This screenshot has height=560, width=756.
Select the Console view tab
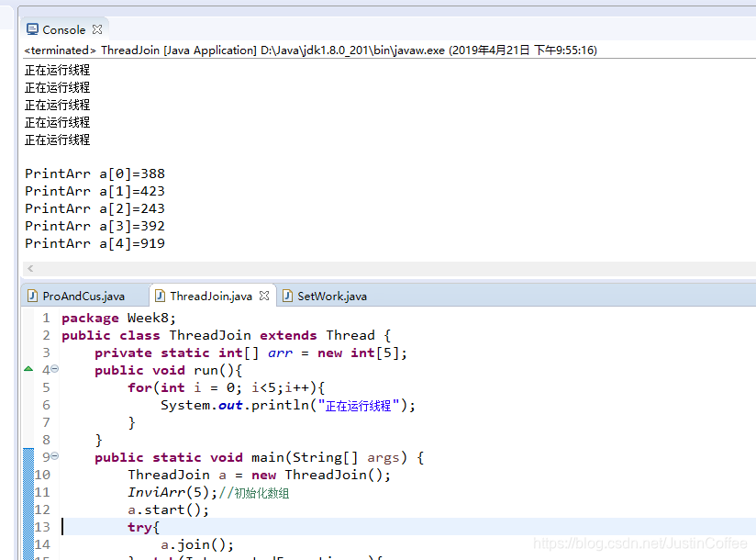63,30
